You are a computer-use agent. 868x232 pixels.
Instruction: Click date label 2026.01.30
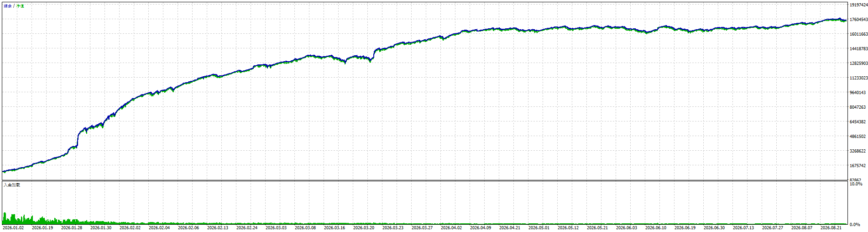(x=101, y=228)
